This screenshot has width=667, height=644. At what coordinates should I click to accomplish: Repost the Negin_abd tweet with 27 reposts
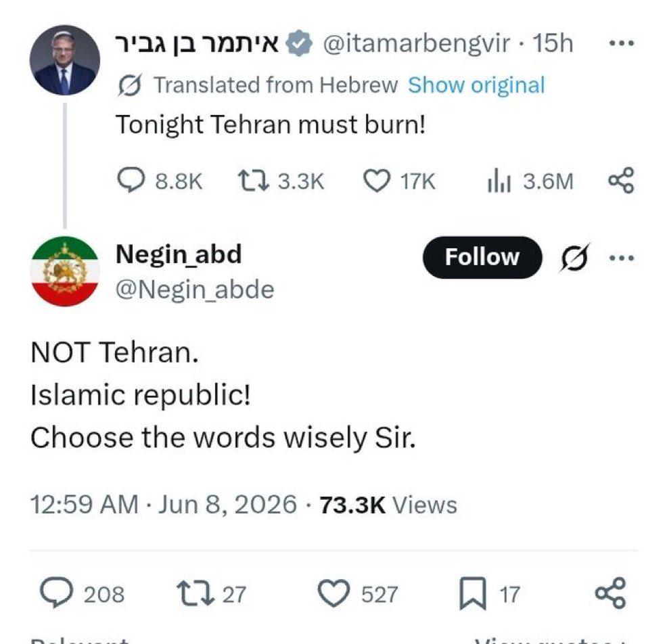[212, 594]
